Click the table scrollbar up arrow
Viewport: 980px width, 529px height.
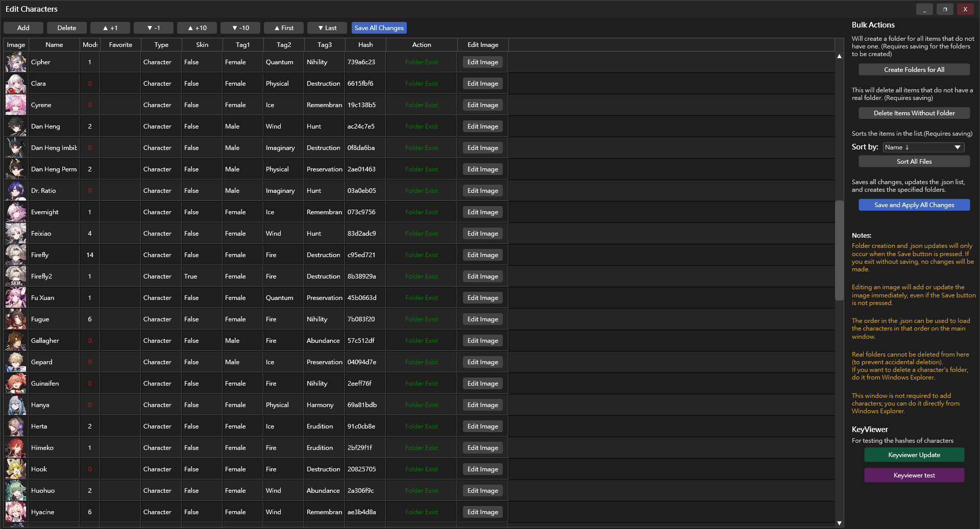(x=839, y=56)
